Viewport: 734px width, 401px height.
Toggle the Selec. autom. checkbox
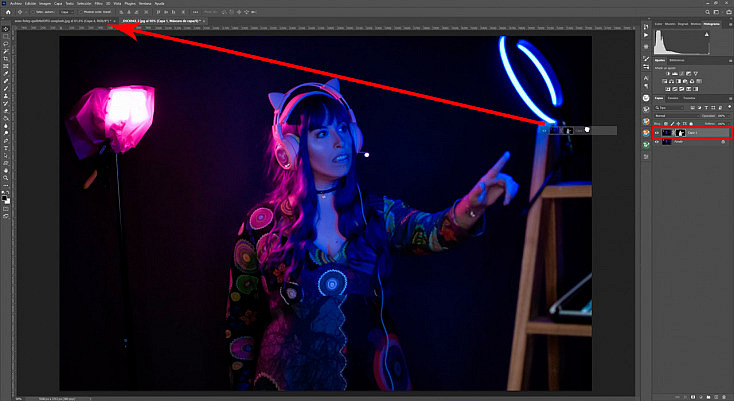coord(33,12)
